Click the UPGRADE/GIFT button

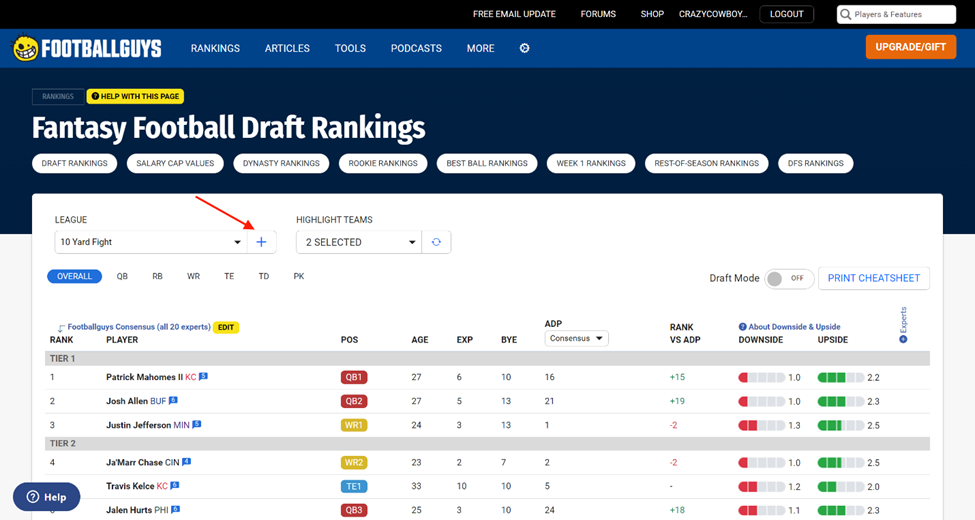pyautogui.click(x=910, y=47)
